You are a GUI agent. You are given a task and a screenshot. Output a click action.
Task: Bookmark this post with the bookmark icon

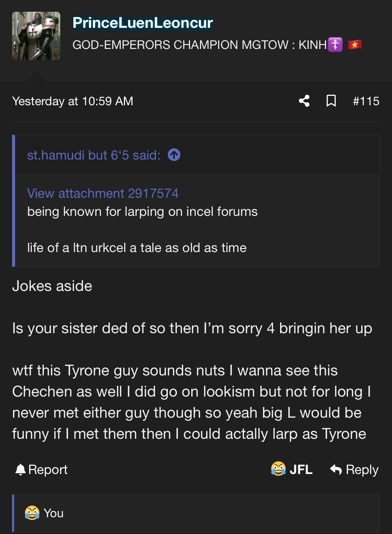331,101
